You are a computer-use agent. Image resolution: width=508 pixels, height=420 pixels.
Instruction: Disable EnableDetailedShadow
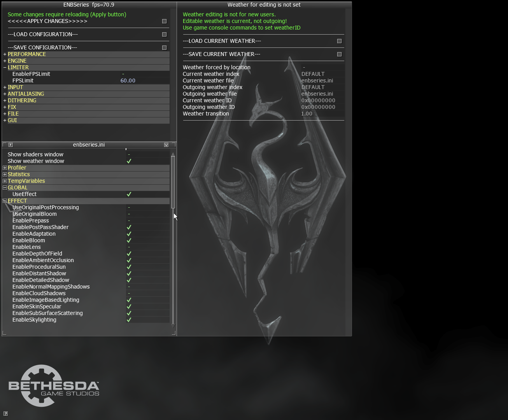coord(129,280)
